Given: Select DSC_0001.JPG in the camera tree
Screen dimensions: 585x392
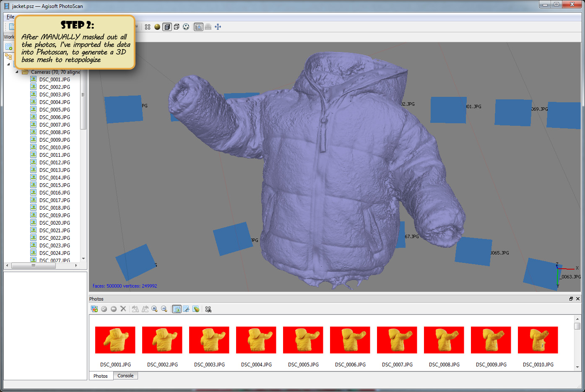Looking at the screenshot, I should (x=55, y=79).
